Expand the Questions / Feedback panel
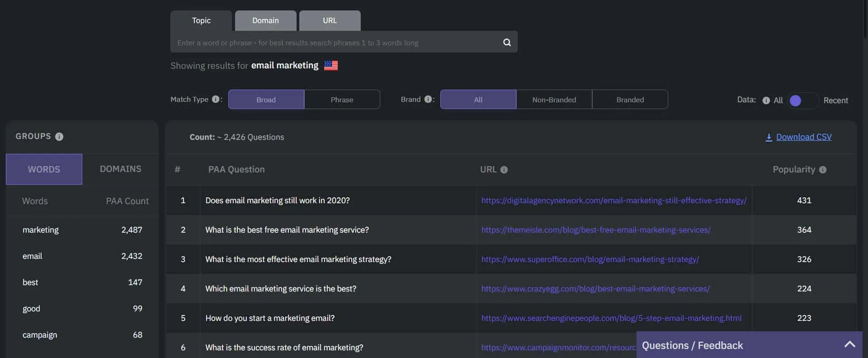Viewport: 868px width, 358px height. tap(849, 345)
